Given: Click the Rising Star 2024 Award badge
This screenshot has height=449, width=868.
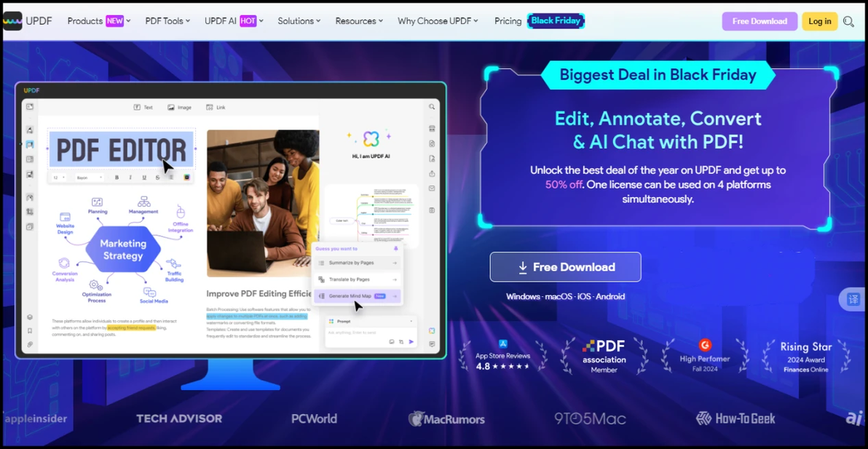Looking at the screenshot, I should pos(806,356).
